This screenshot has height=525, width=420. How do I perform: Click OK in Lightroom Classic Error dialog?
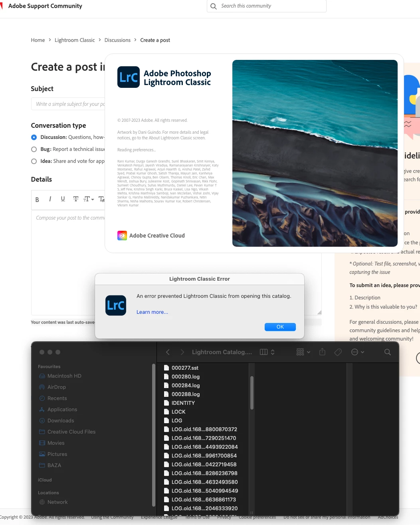(x=280, y=327)
